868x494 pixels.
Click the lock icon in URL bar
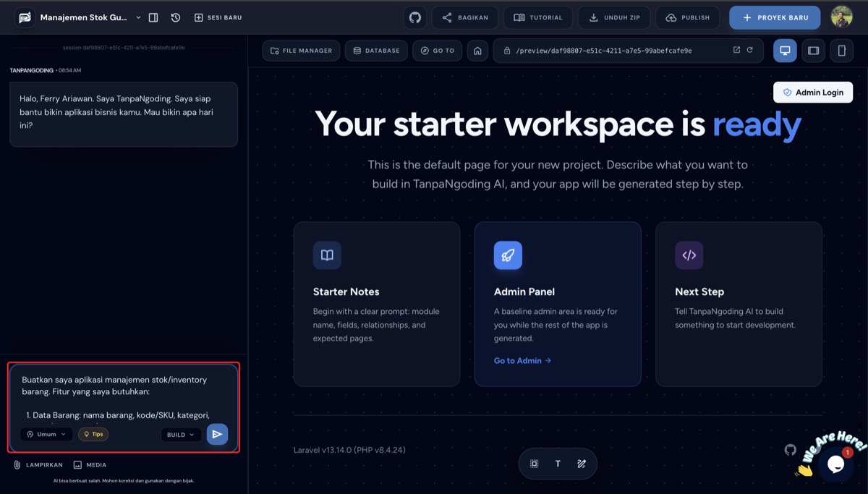click(507, 51)
